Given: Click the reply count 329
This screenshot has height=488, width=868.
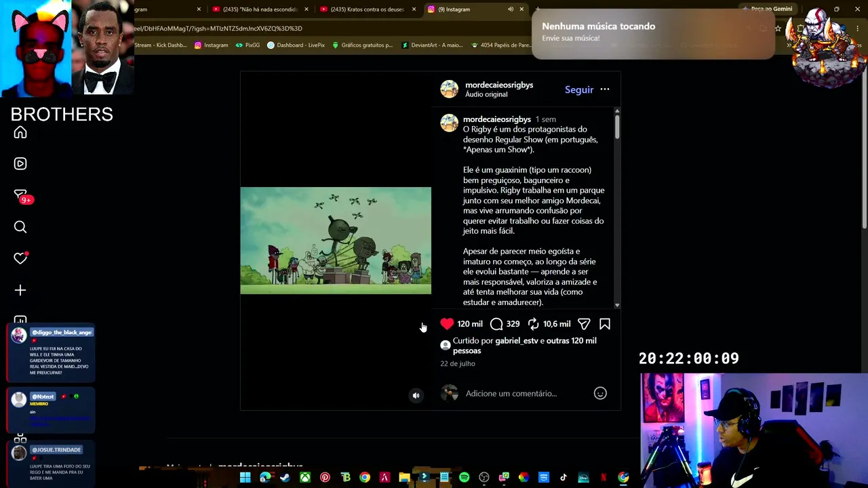Looking at the screenshot, I should tap(513, 324).
